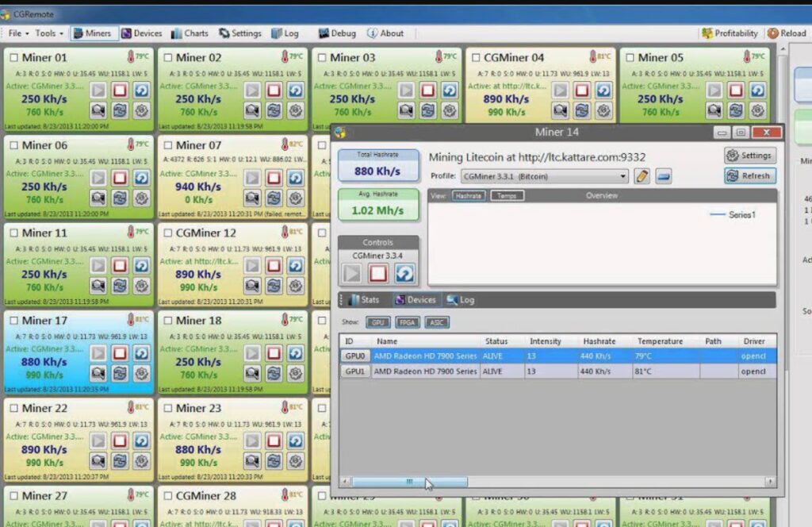Open Debug view
Viewport: 812px width, 527px height.
(337, 33)
